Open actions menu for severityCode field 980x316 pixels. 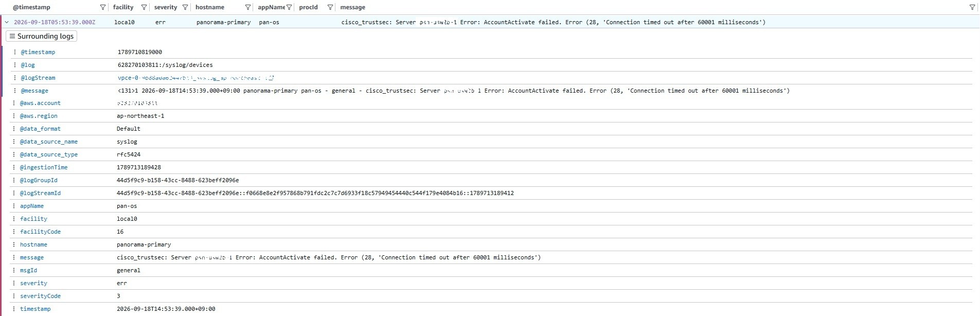click(x=14, y=296)
